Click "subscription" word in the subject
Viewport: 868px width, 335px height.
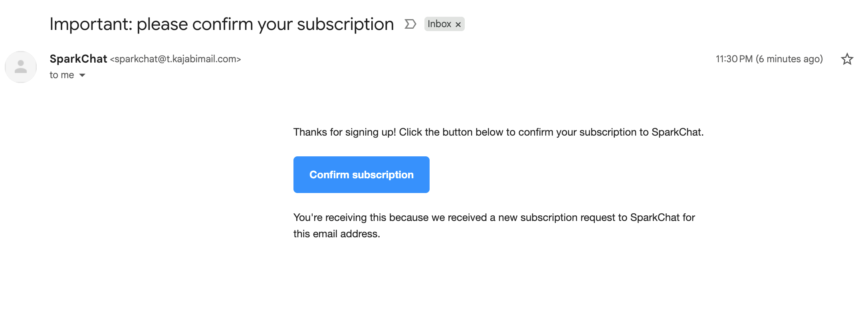[345, 24]
